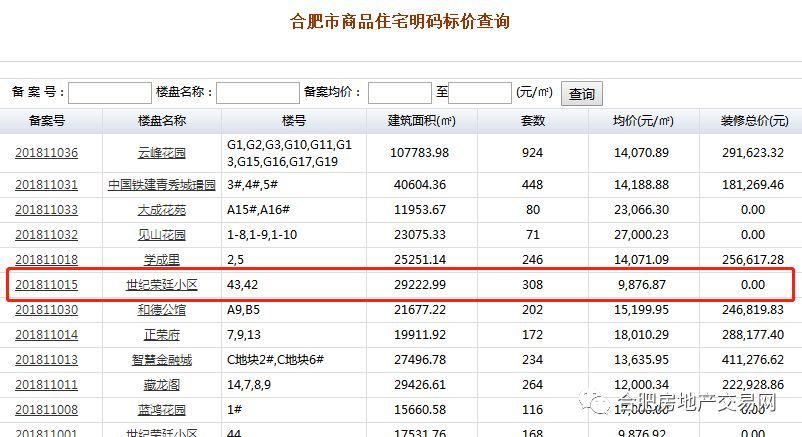Select building numbers 3#,4#,5# cell
Screen dimensions: 802x437
point(252,184)
